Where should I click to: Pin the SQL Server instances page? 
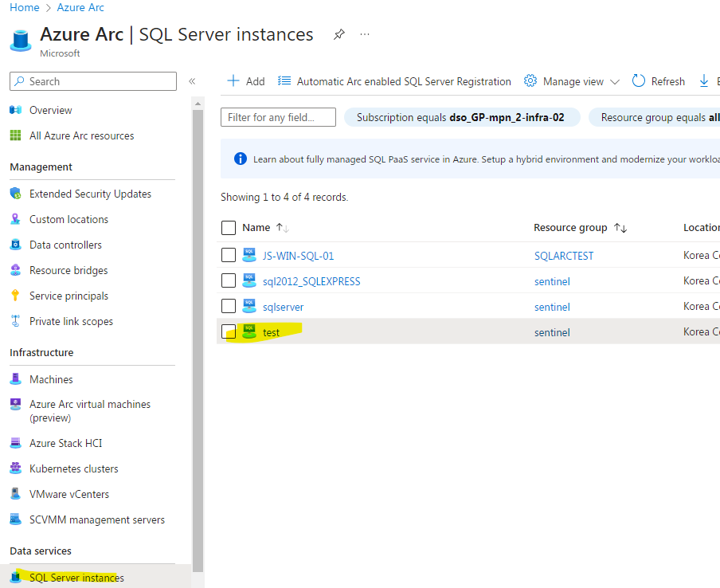(338, 34)
